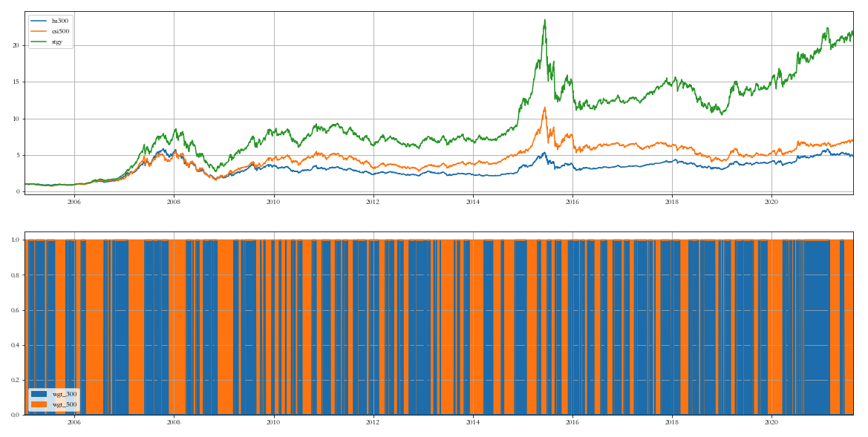
Task: Click the orange csi500 line's 2015 peak
Action: coord(545,108)
